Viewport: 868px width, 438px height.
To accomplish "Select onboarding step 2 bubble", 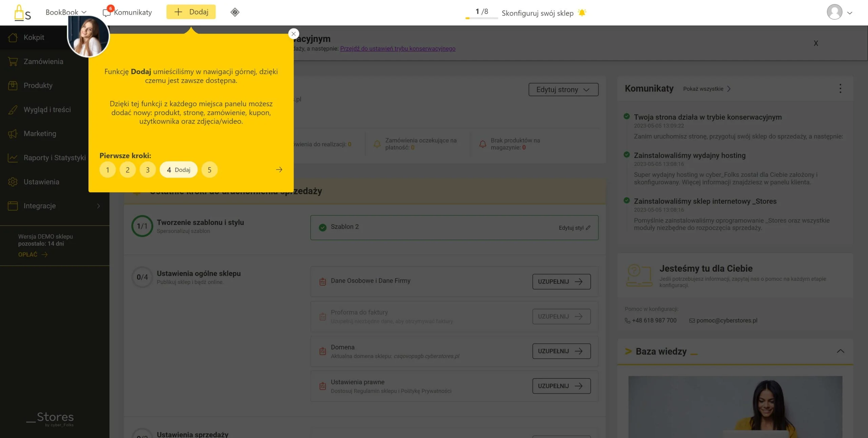I will (127, 170).
